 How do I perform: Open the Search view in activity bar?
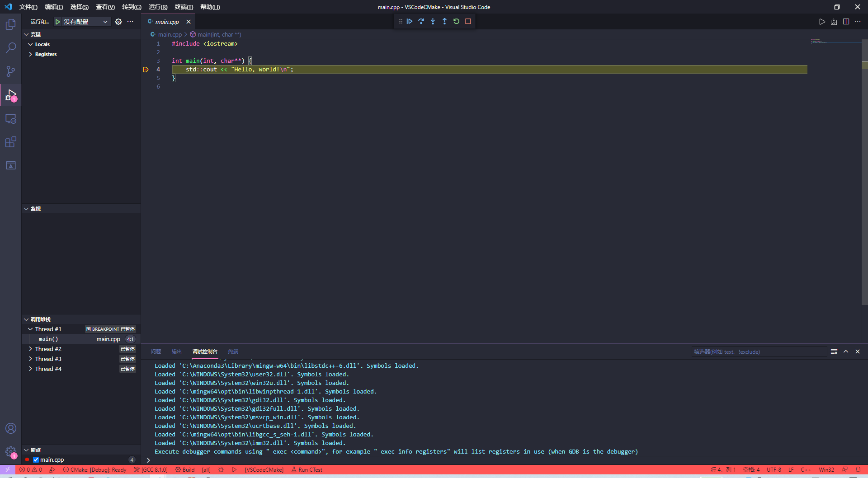10,47
